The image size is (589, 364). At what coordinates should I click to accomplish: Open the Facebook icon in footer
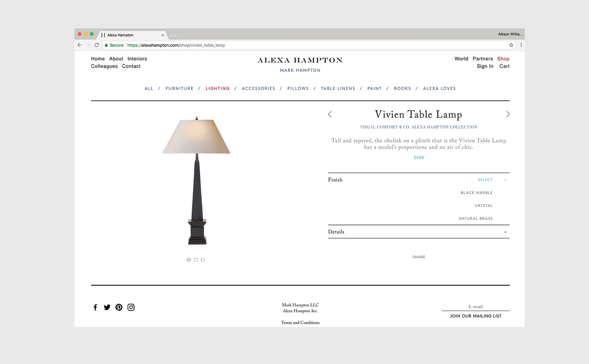(x=95, y=307)
